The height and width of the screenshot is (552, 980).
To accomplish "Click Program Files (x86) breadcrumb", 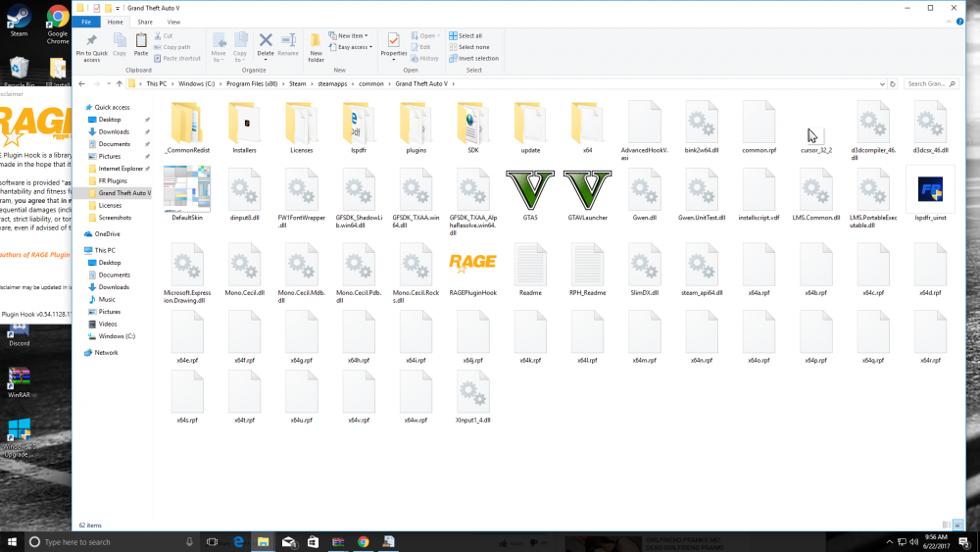I will [252, 83].
